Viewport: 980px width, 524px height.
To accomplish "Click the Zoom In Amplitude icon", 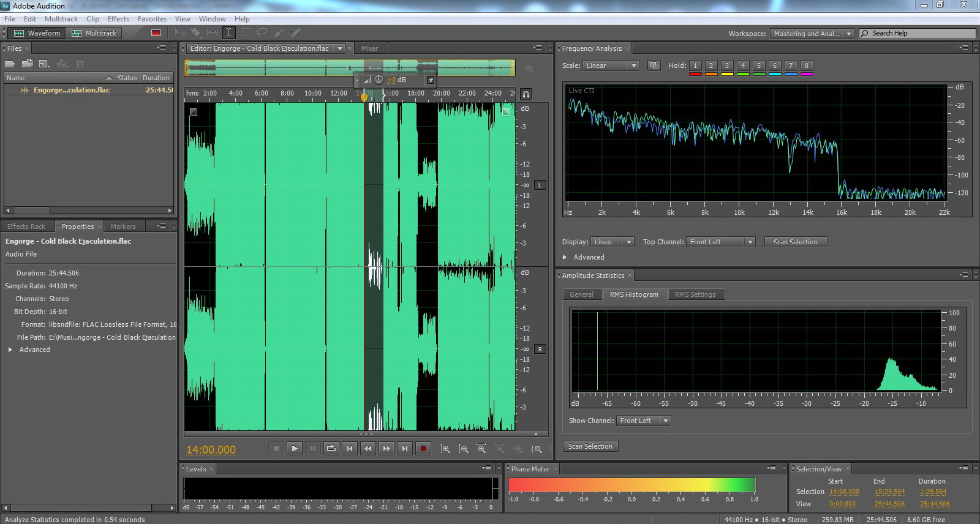I will click(445, 449).
